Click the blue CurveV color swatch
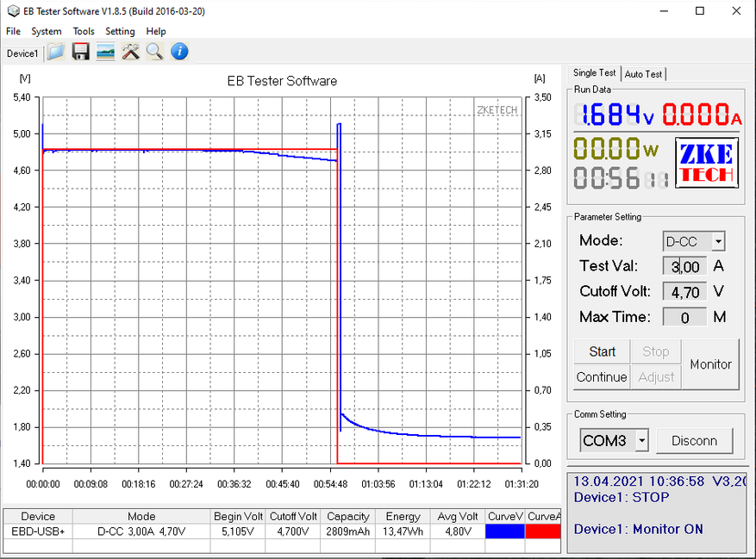Viewport: 756px width, 559px height. [x=505, y=532]
